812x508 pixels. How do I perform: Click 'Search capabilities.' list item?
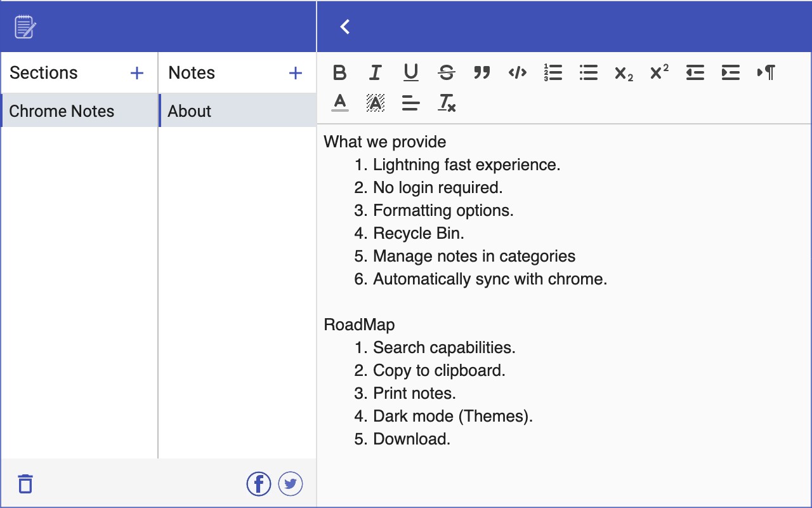pos(444,347)
